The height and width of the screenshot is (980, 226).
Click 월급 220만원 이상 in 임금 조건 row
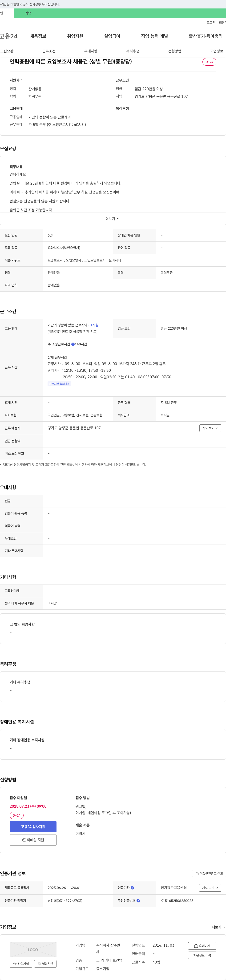click(174, 328)
